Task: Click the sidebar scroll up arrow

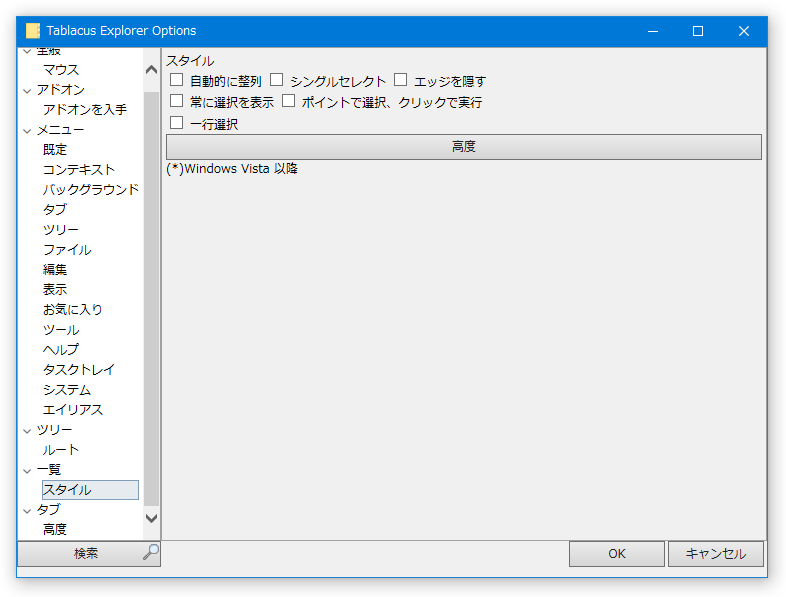Action: pos(151,70)
